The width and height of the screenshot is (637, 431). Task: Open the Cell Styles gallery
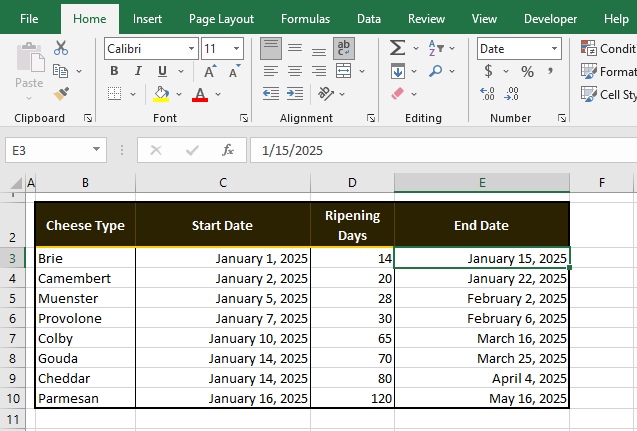[608, 94]
